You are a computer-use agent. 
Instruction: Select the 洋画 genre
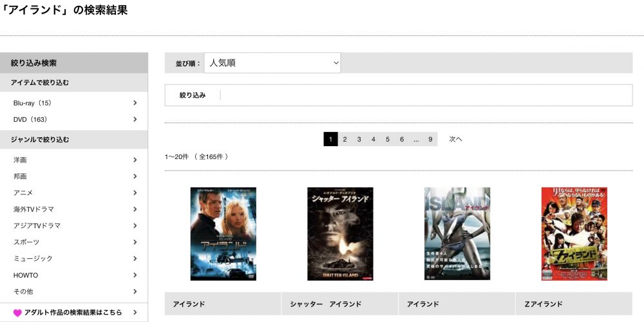tap(20, 160)
